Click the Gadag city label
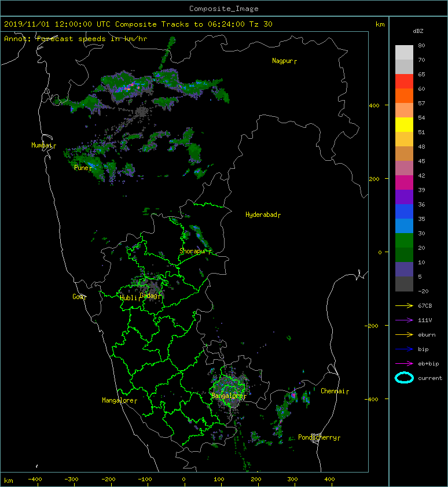The width and height of the screenshot is (448, 487). (x=149, y=296)
